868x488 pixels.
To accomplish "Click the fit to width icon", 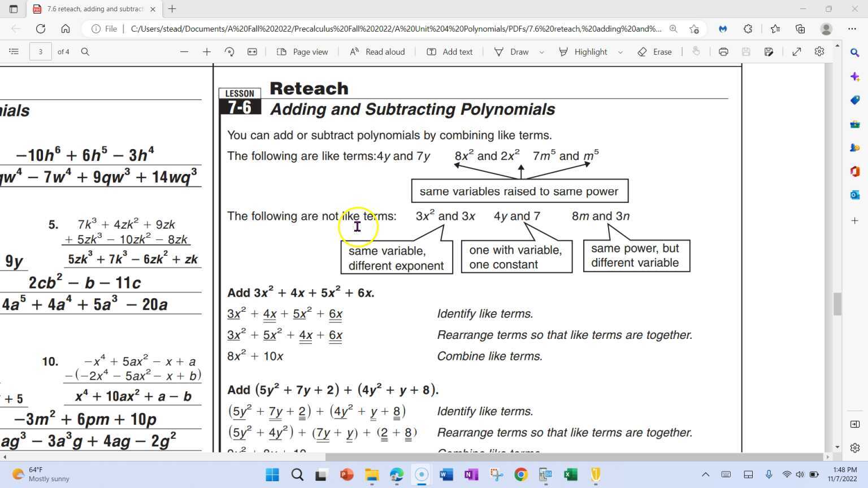I will (252, 51).
